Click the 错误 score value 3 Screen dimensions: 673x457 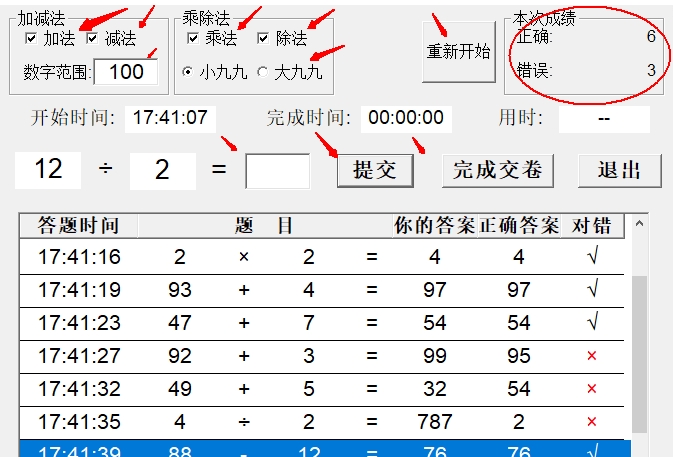(x=651, y=70)
